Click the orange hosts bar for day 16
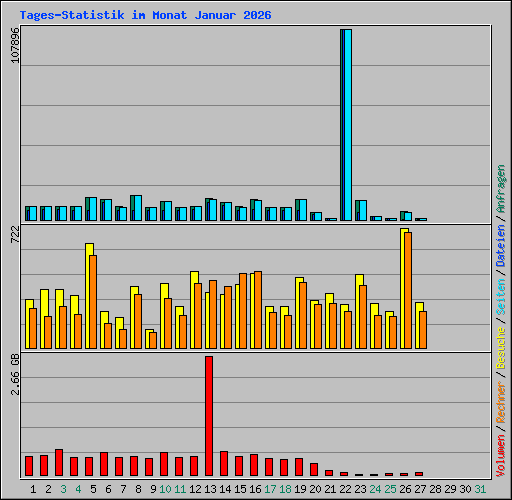This screenshot has height=500, width=512. coord(258,310)
